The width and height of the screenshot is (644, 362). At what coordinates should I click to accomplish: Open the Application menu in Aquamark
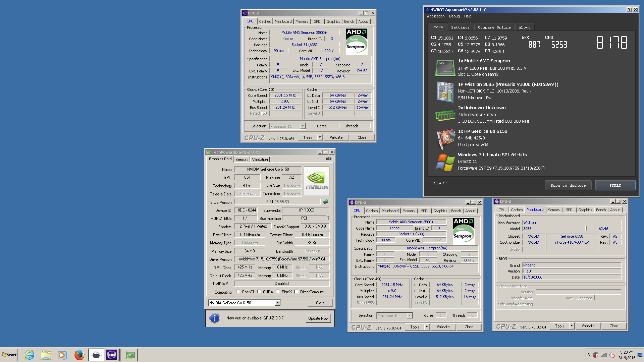(x=436, y=16)
